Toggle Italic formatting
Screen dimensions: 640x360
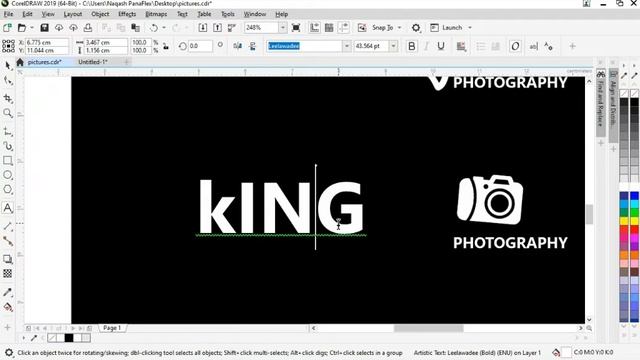point(426,46)
